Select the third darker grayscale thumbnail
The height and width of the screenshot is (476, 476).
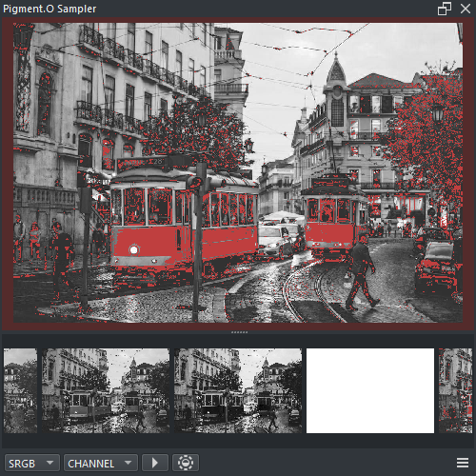pyautogui.click(x=238, y=390)
